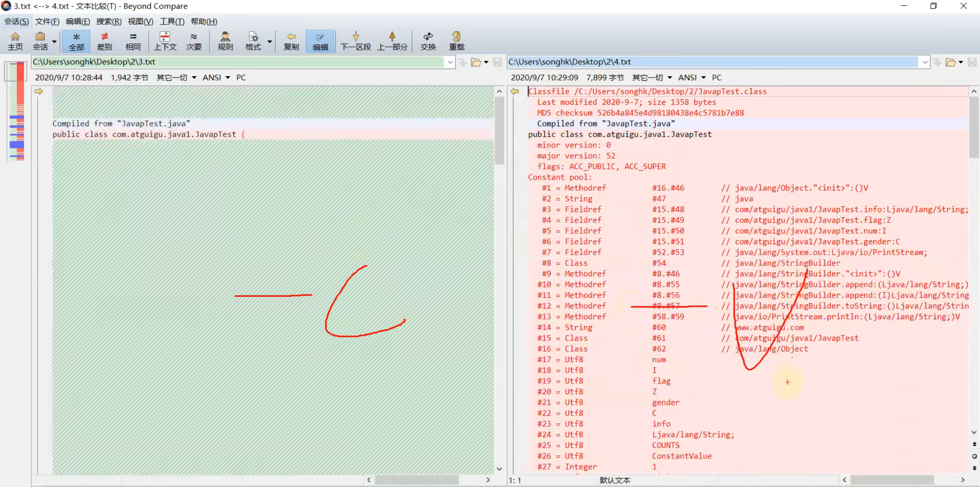Viewport: 980px width, 487px height.
Task: Jump to Next Section (下一区段)
Action: click(356, 41)
